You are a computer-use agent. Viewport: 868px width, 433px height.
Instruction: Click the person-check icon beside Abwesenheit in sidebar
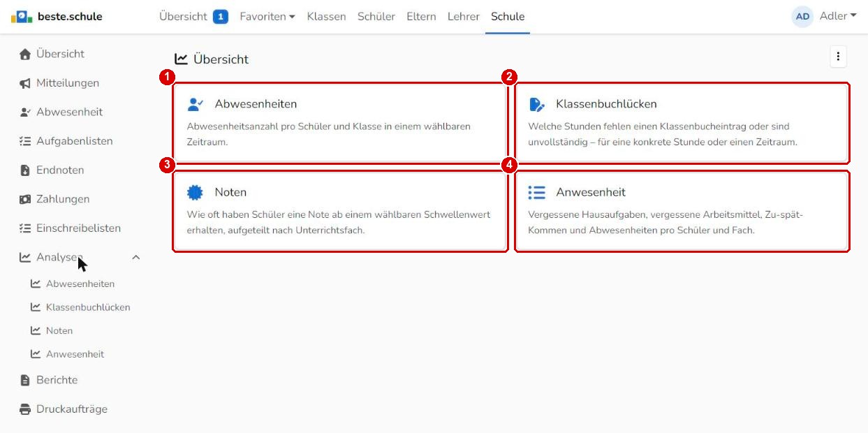click(x=25, y=112)
